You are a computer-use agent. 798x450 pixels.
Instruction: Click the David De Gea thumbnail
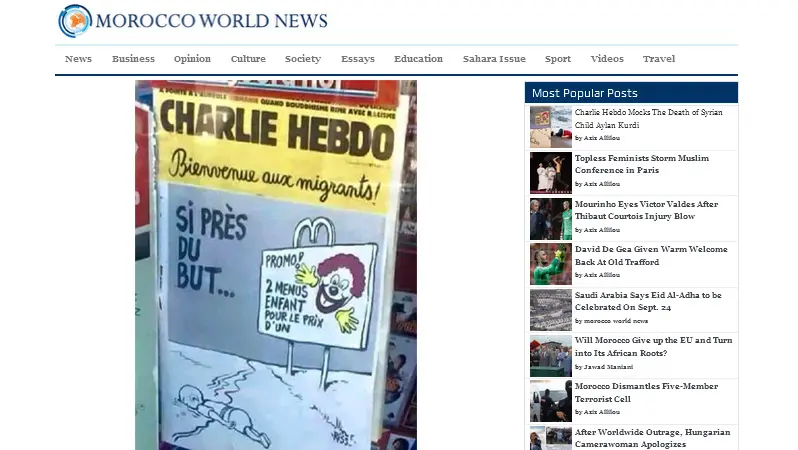click(551, 264)
